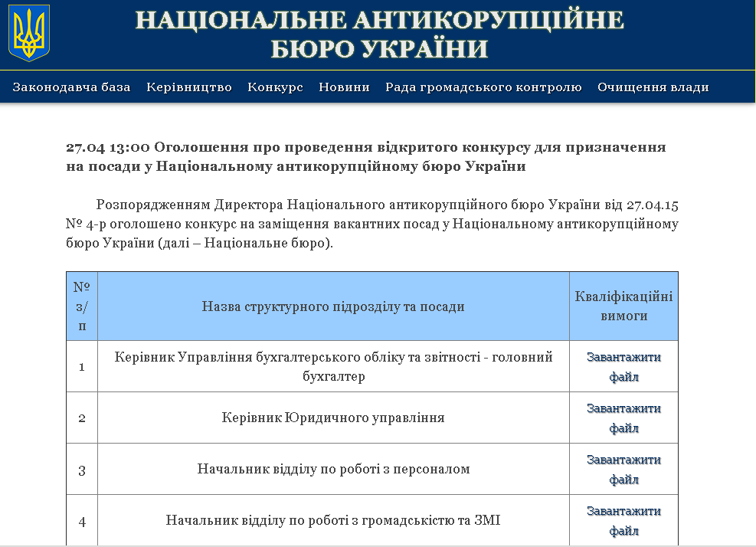Click the Ukrainian trident emblem logo
756x547 pixels.
(x=29, y=33)
